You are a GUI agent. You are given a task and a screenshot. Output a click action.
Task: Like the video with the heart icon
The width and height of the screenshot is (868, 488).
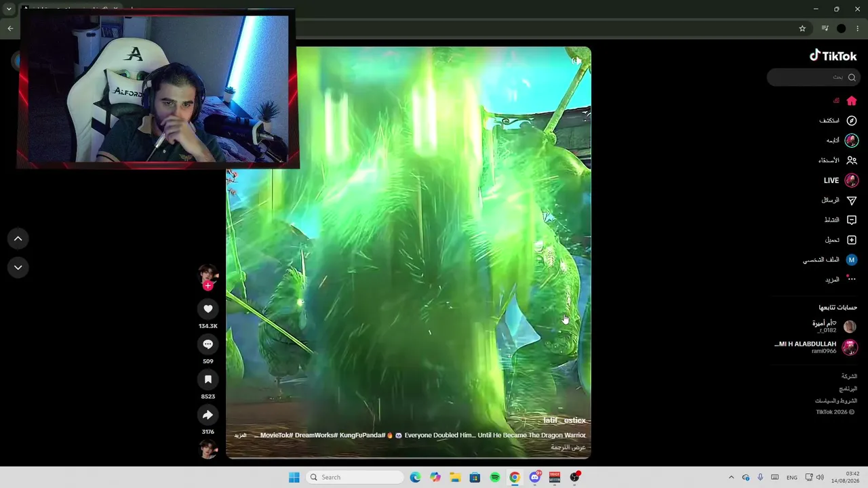coord(208,309)
